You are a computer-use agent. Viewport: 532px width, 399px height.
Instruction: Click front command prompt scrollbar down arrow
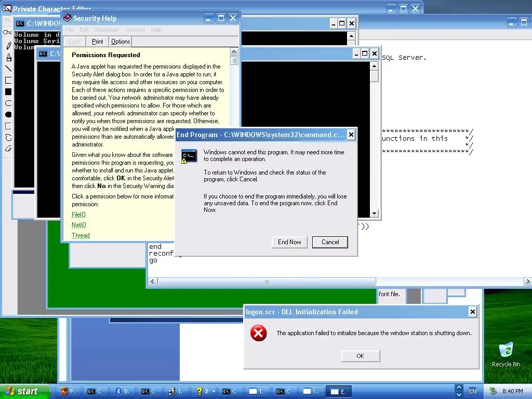click(374, 214)
